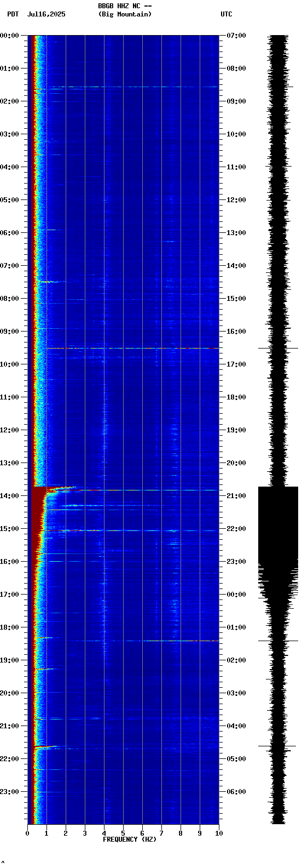The width and height of the screenshot is (302, 868).
Task: Click the 13:00 UTC right-axis label
Action: point(236,233)
